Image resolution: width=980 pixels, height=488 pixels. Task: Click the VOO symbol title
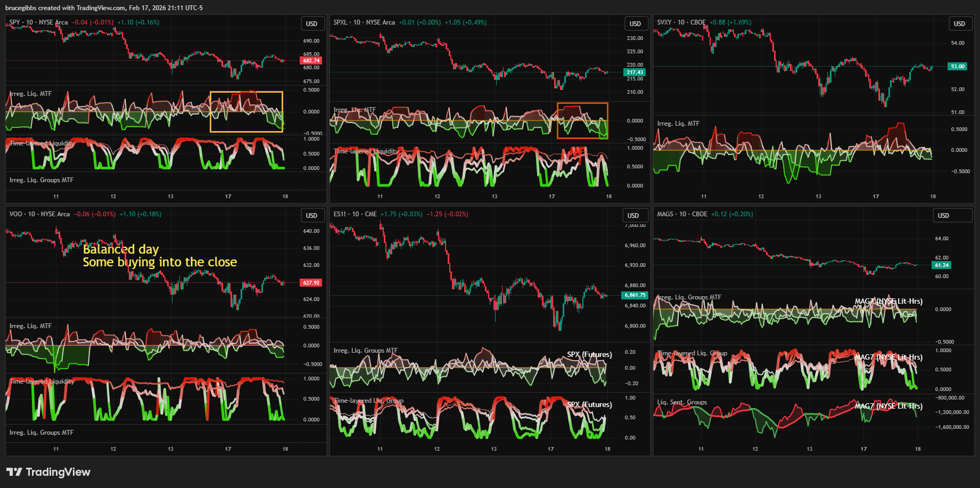[16, 214]
